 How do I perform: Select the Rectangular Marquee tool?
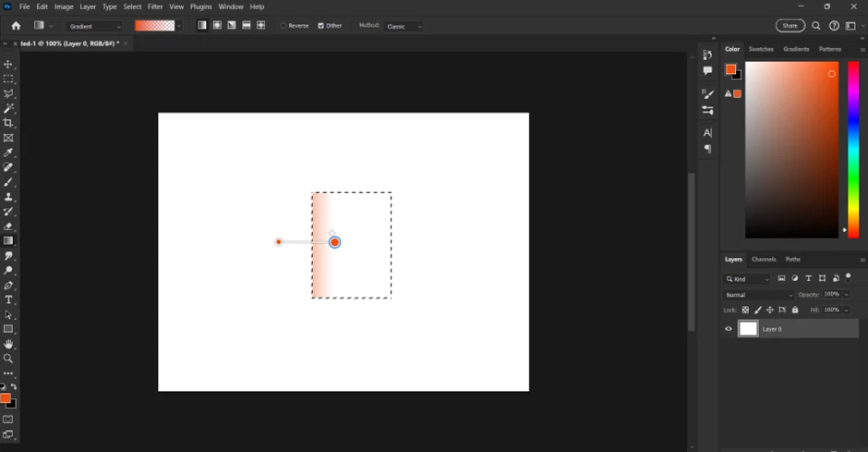pyautogui.click(x=8, y=79)
